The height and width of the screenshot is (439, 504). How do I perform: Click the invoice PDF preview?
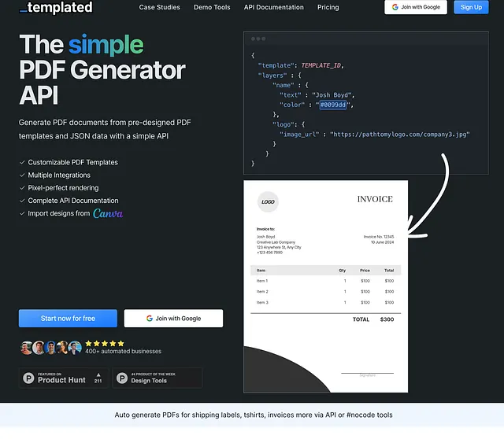point(325,286)
